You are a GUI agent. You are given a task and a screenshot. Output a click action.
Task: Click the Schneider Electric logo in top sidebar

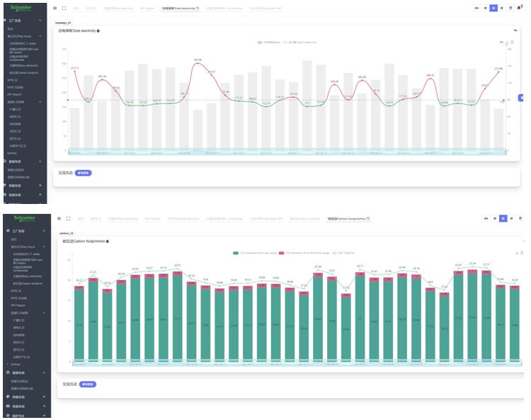coord(21,8)
